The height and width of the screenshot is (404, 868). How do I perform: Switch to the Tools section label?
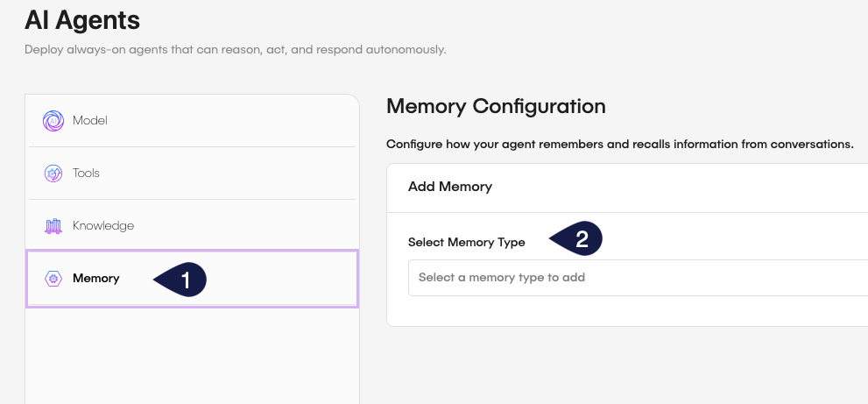(x=86, y=174)
